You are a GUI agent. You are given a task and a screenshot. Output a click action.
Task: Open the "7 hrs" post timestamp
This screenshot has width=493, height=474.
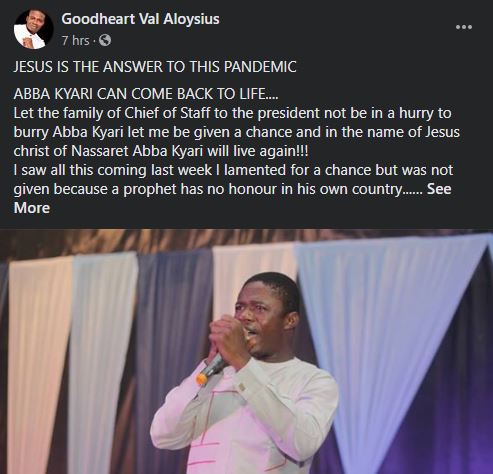tap(76, 41)
